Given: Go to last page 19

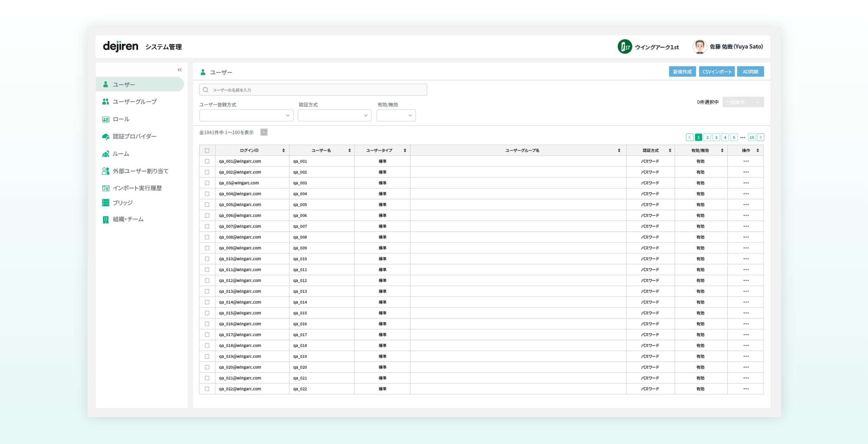Looking at the screenshot, I should (x=751, y=137).
